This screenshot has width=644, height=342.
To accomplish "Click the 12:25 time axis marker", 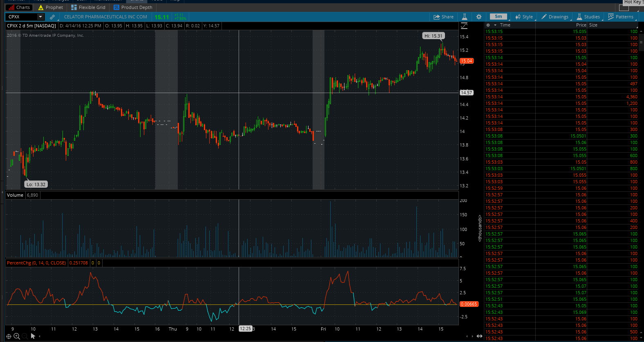I will coord(245,329).
